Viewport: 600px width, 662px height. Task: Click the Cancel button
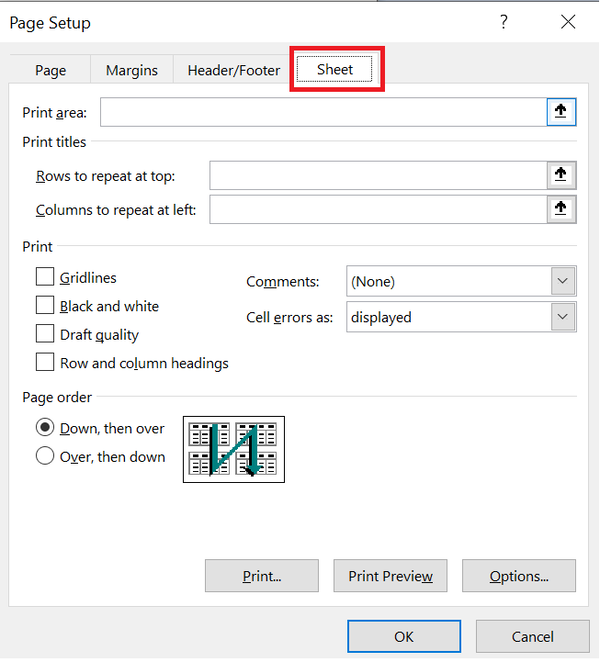533,636
